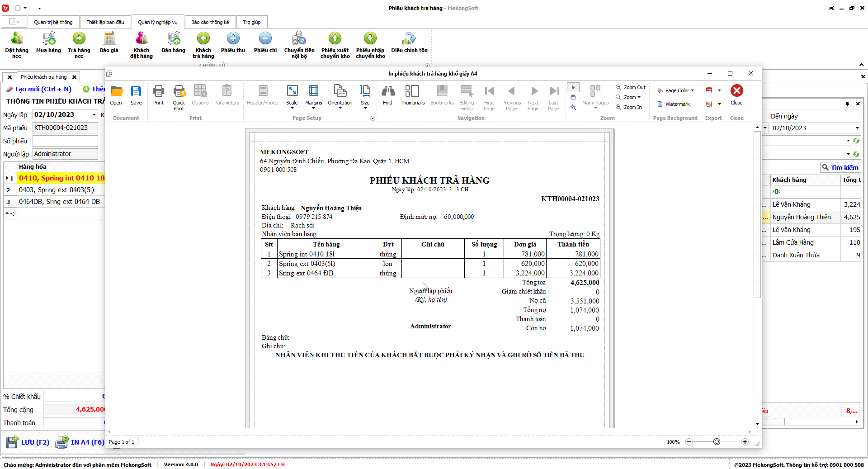Expand the Page Color dropdown
Screen dimensions: 868x469
tap(676, 90)
